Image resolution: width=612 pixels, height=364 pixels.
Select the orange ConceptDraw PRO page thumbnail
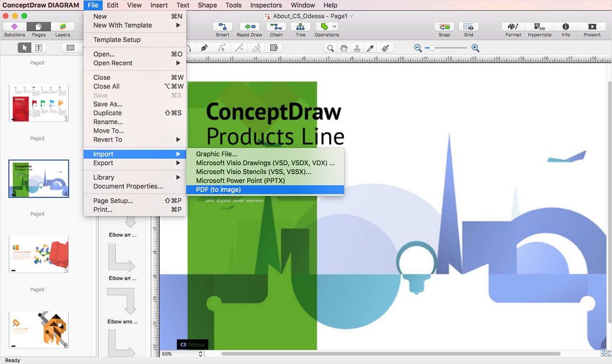pos(39,330)
